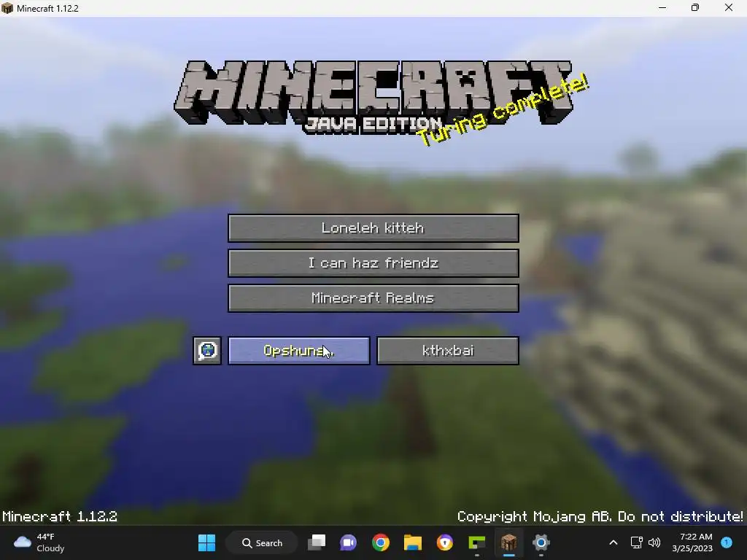Open Google Chrome from the taskbar
This screenshot has height=560, width=747.
[x=381, y=542]
